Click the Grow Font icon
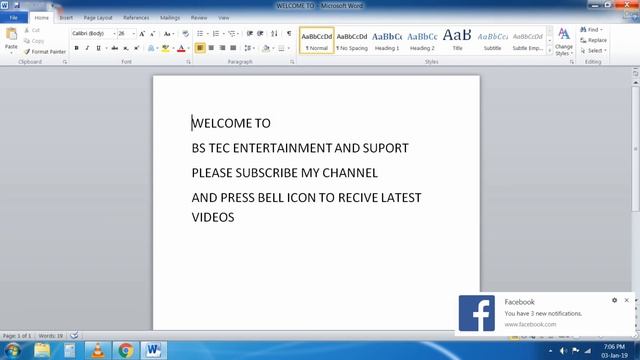The image size is (640, 360). [142, 34]
